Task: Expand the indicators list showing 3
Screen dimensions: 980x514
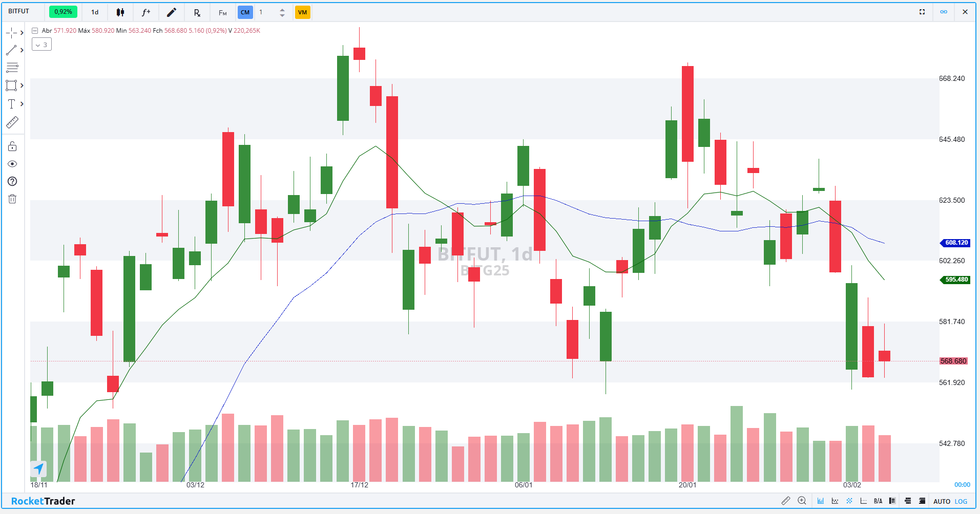Action: point(41,45)
